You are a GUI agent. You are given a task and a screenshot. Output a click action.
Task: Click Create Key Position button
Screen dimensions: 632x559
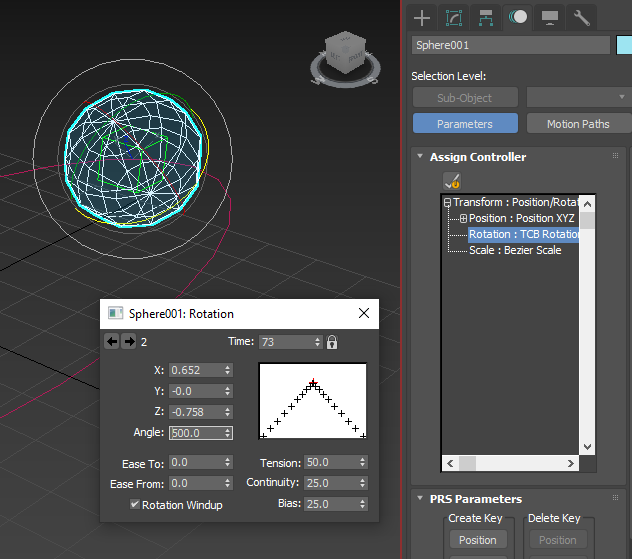click(x=477, y=540)
